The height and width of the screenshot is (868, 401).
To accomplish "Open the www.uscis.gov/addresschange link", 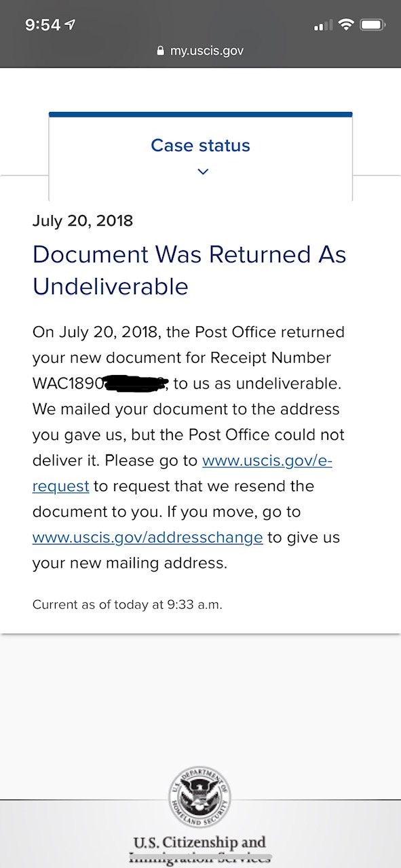I will pos(147,538).
